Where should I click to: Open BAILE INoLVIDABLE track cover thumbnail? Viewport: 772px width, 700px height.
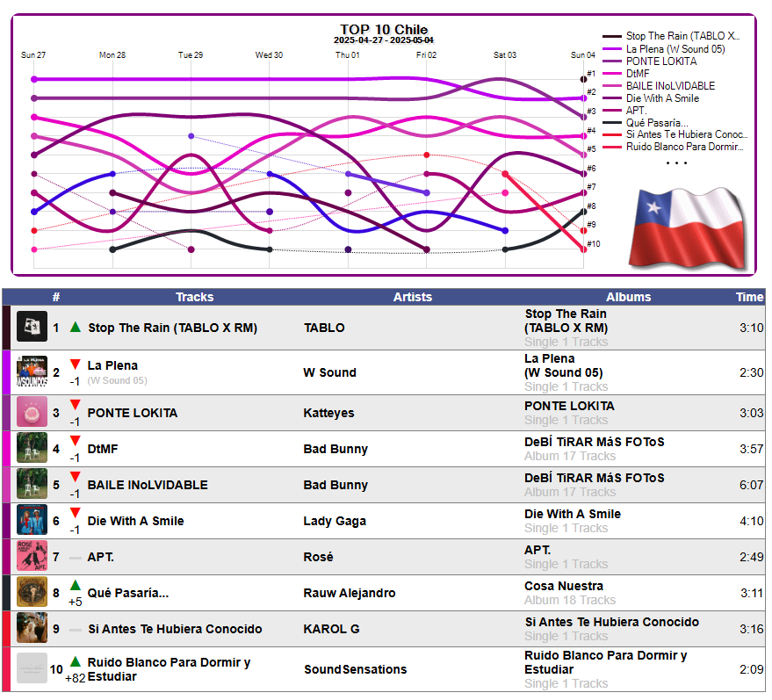click(x=32, y=485)
